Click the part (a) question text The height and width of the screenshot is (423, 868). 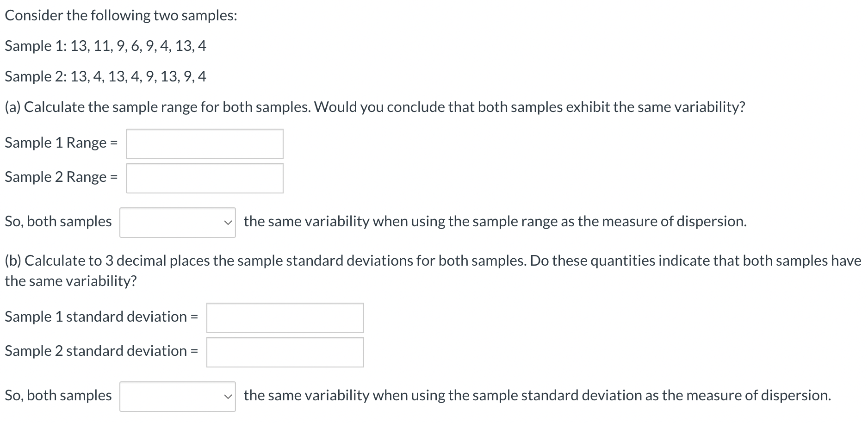coord(375,107)
